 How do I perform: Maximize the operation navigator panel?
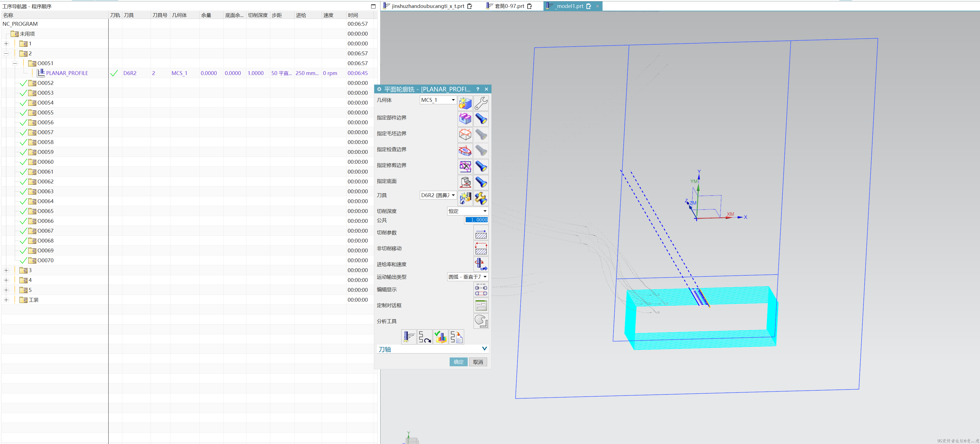[x=373, y=6]
